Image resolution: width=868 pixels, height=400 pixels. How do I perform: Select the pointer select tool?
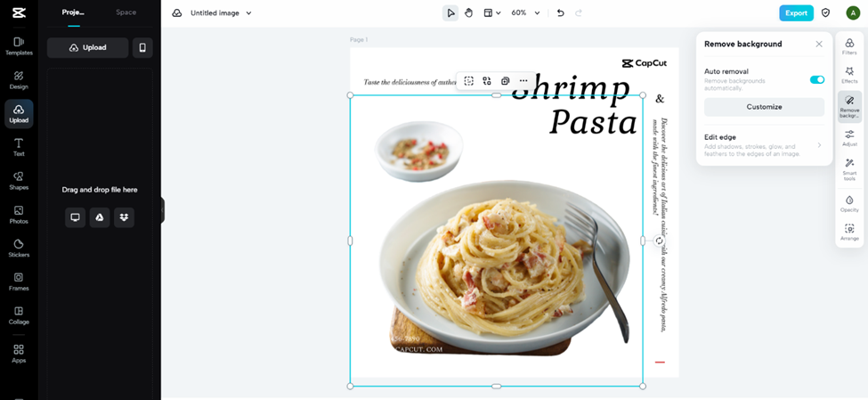click(450, 12)
